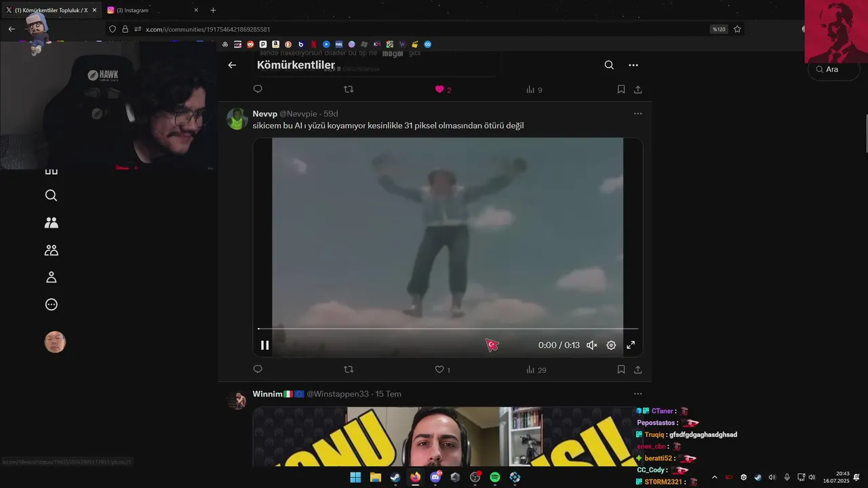
Task: Open the @Nevvpie handle link
Action: click(298, 114)
